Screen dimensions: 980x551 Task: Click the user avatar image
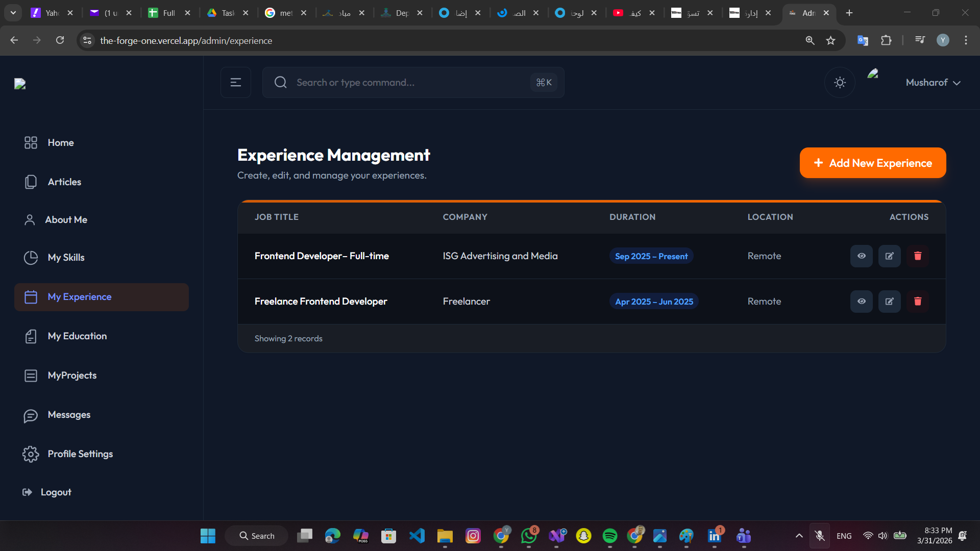tap(873, 74)
